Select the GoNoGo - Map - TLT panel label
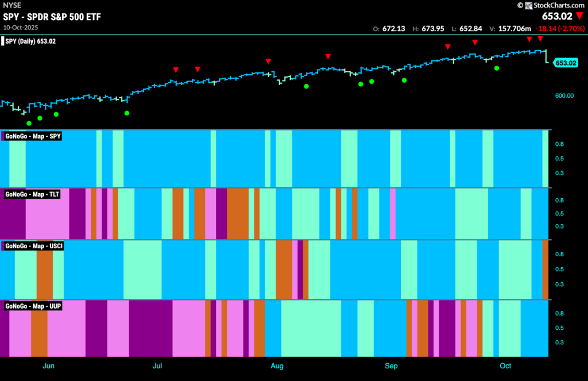This screenshot has height=381, width=588. 32,194
